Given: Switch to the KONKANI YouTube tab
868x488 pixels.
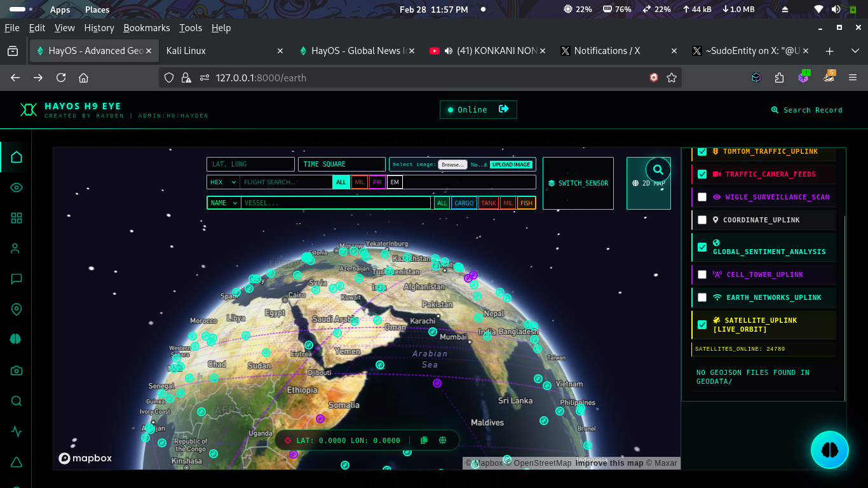Looking at the screenshot, I should click(487, 51).
